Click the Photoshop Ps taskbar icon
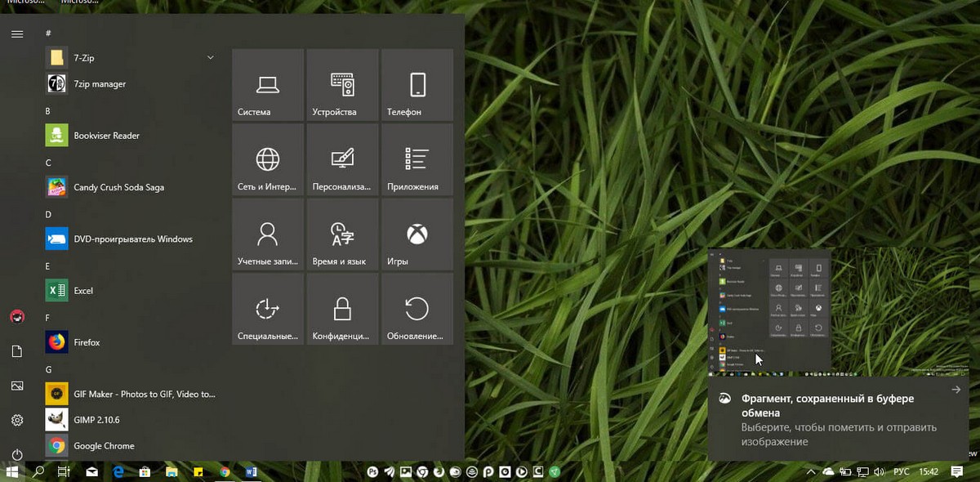Screen dimensions: 980x482 coord(372,471)
